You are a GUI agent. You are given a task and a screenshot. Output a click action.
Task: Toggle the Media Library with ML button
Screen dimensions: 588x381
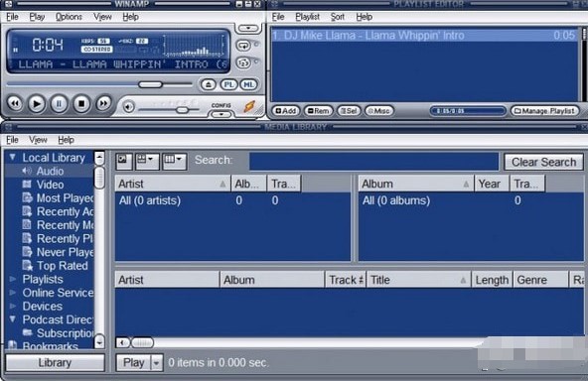point(248,84)
